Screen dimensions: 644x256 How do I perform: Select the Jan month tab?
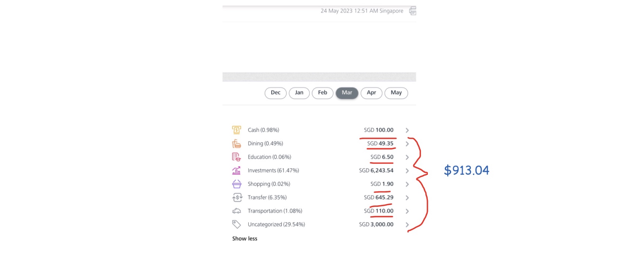click(299, 93)
